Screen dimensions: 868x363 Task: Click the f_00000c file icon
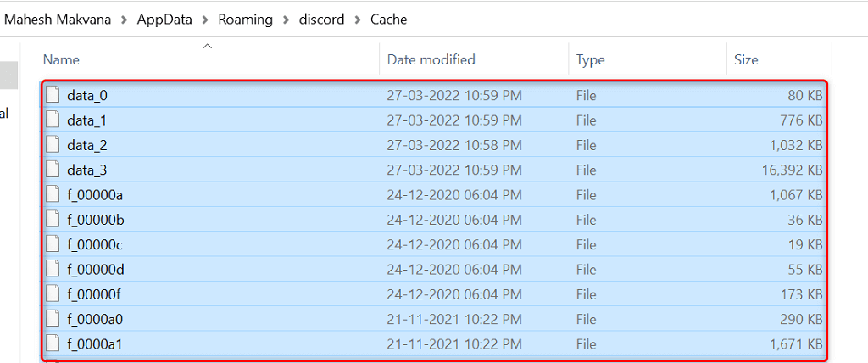tap(53, 244)
